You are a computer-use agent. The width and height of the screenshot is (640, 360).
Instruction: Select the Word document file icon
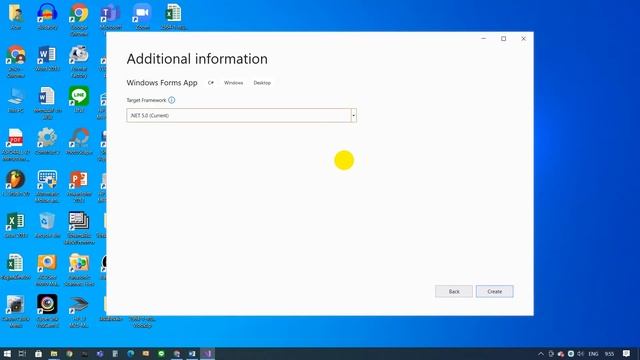tap(47, 103)
